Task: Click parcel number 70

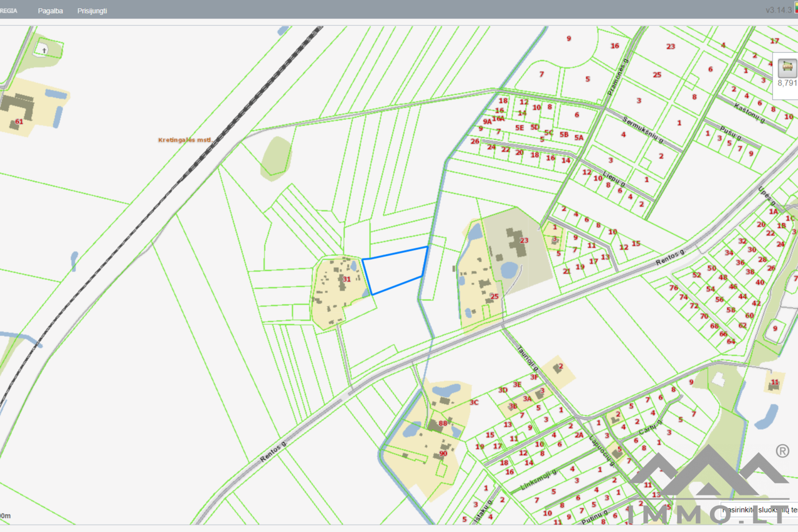Action: [x=704, y=316]
